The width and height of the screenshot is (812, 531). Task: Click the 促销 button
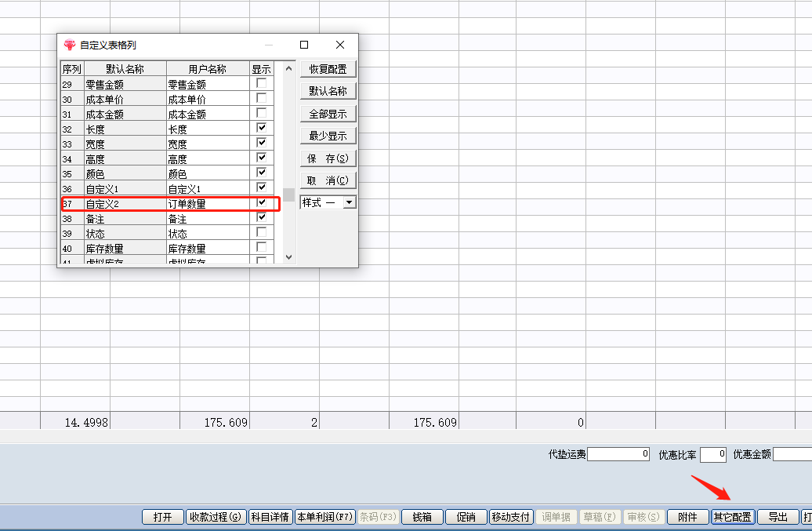coord(466,517)
